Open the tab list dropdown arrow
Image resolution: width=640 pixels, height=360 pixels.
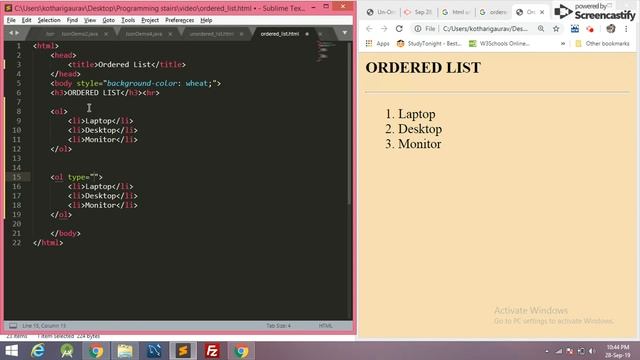coord(344,33)
